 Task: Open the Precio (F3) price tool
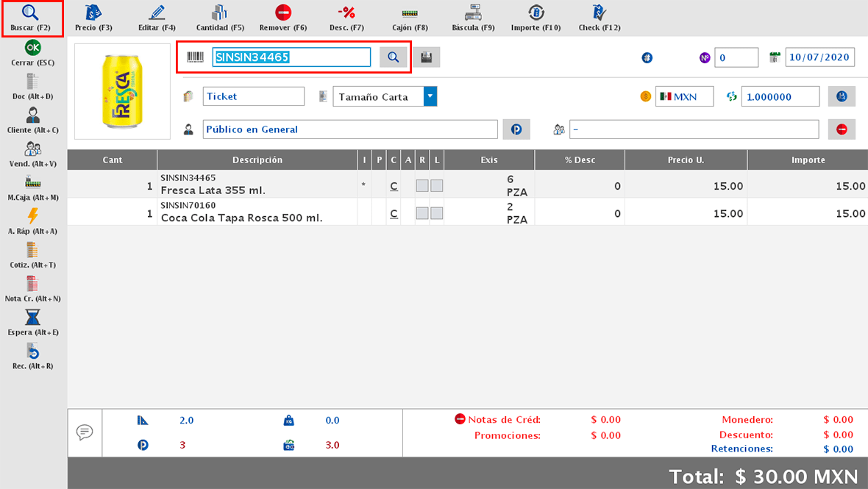click(93, 18)
